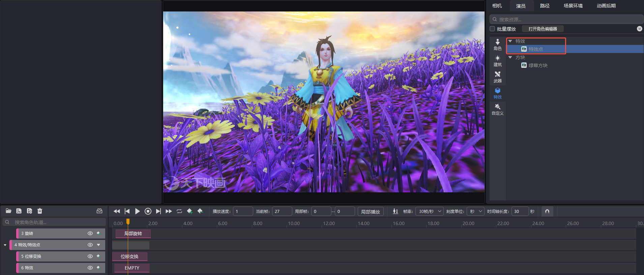
Task: Switch to the 演员 tab
Action: pos(521,6)
